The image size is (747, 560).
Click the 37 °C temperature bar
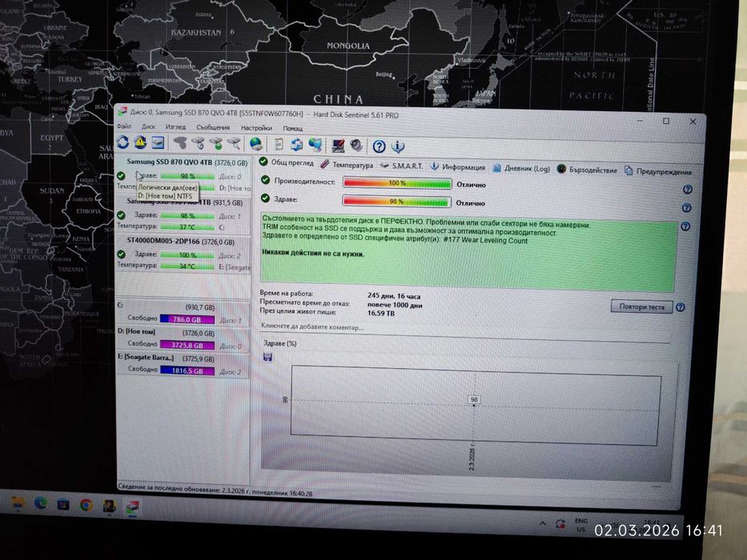click(x=187, y=227)
